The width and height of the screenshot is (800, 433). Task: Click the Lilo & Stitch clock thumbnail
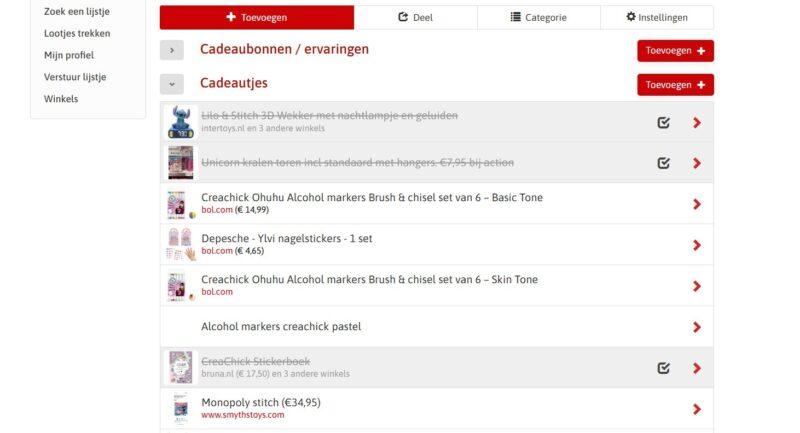pyautogui.click(x=180, y=122)
